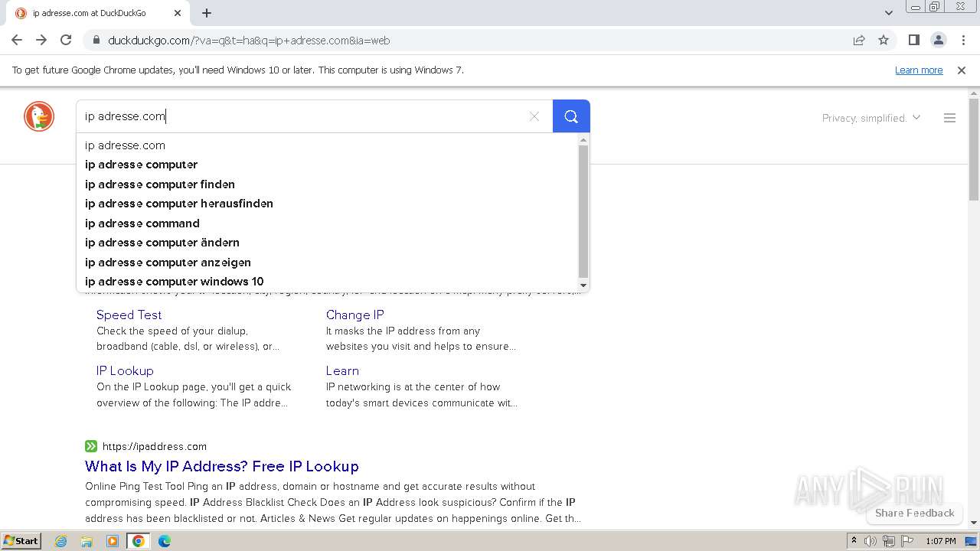Open the IP Lookup link

[x=125, y=370]
